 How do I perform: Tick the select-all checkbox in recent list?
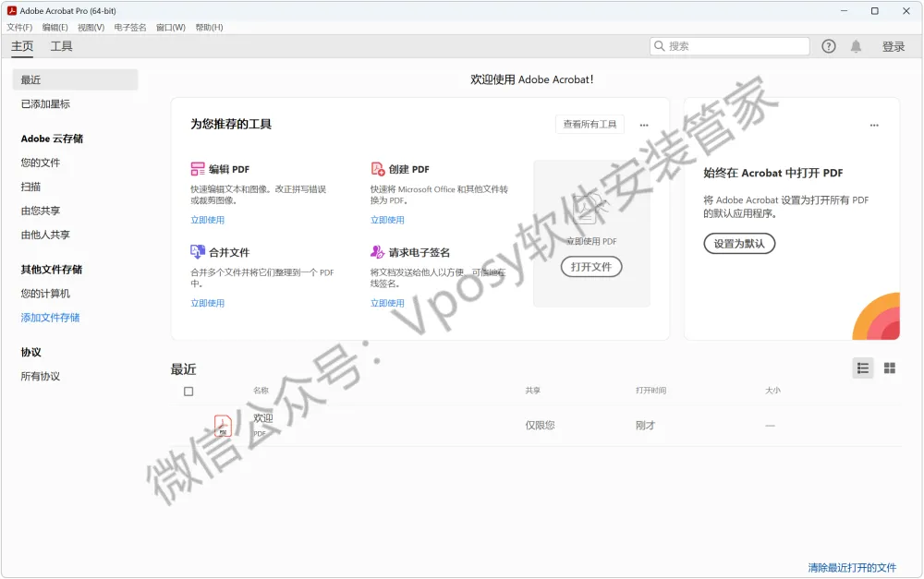click(x=188, y=392)
